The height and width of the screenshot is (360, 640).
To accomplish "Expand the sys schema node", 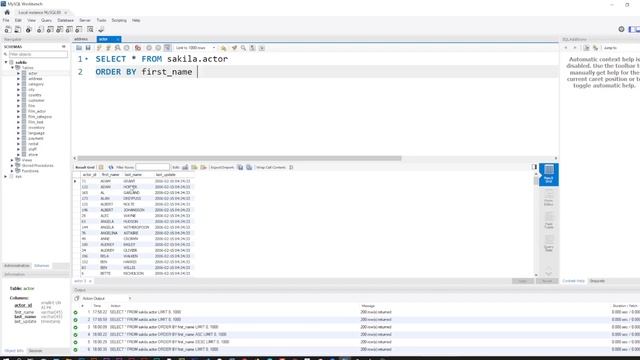I will pyautogui.click(x=6, y=176).
